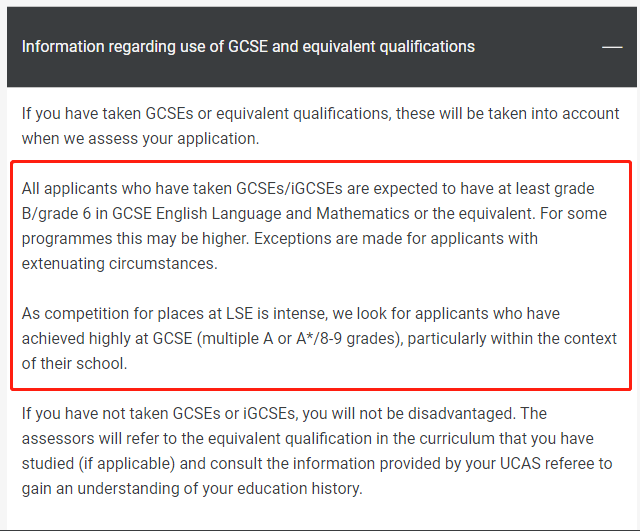Click the words 'B/grade 6' in the text
This screenshot has height=531, width=640.
click(56, 213)
